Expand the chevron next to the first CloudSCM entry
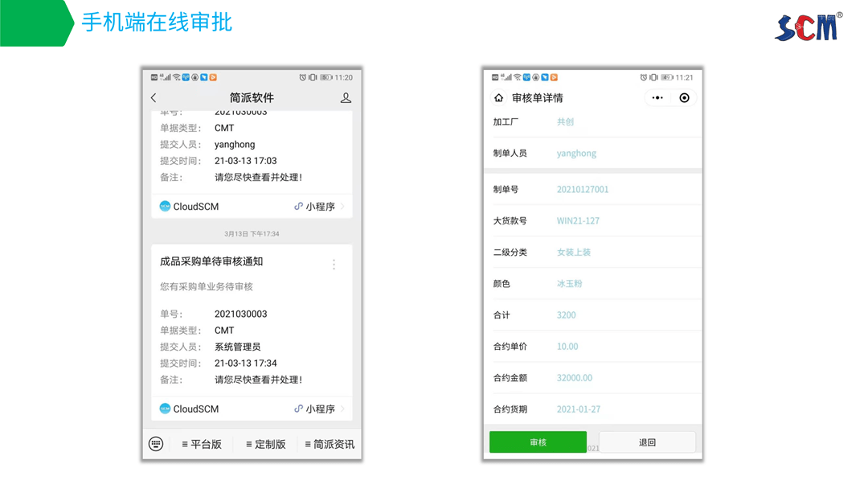Screen dimensions: 868x489 343,206
